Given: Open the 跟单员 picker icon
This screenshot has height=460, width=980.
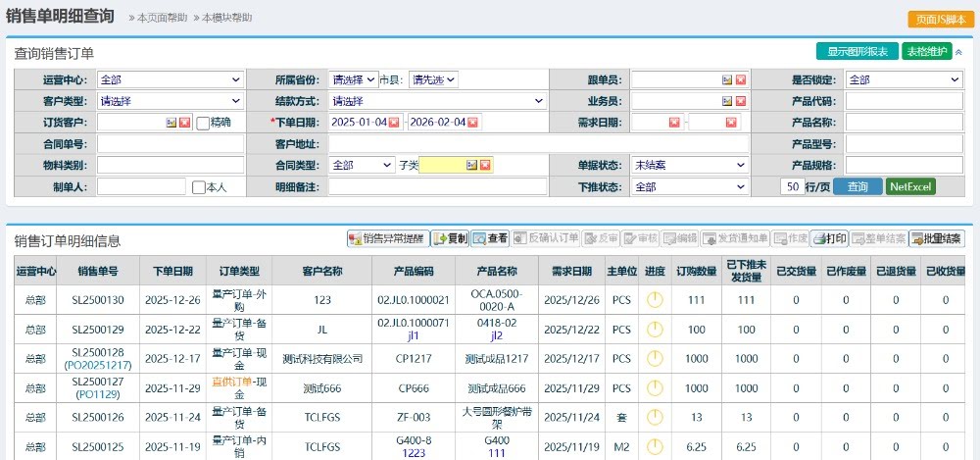Looking at the screenshot, I should point(727,79).
